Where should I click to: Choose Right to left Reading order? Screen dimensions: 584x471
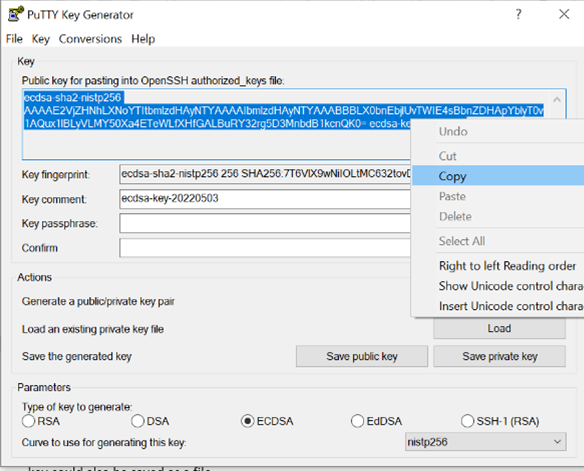[x=507, y=266]
